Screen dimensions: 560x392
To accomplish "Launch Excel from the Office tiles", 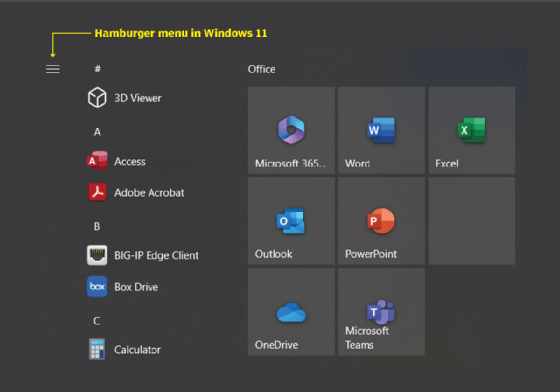I will (472, 130).
